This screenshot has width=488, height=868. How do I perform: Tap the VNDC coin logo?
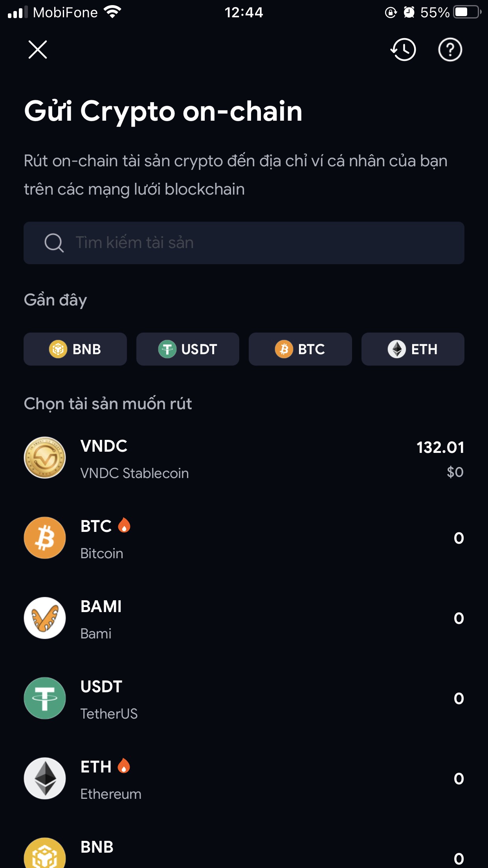point(45,458)
